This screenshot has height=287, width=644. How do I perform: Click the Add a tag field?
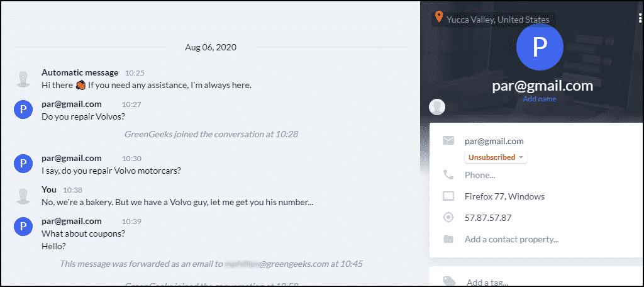[x=487, y=282]
